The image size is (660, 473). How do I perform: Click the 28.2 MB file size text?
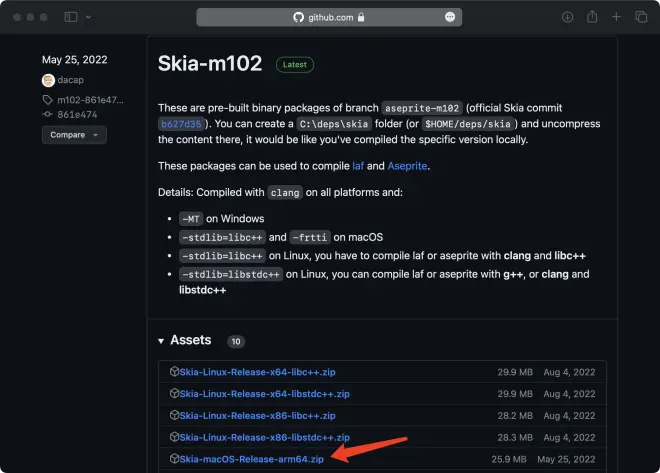pos(515,416)
